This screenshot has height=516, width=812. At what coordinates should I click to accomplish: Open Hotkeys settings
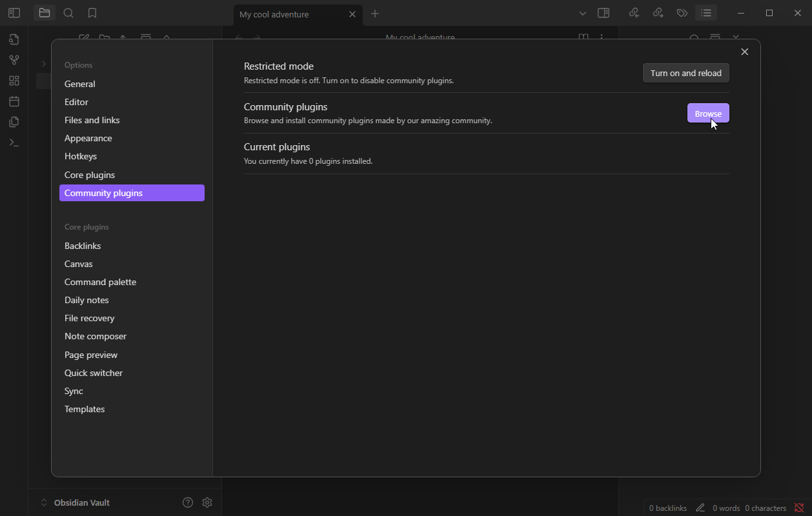(132, 156)
